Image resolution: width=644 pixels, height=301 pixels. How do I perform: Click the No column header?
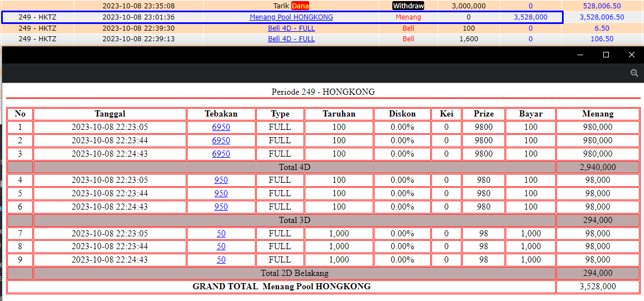[x=20, y=114]
